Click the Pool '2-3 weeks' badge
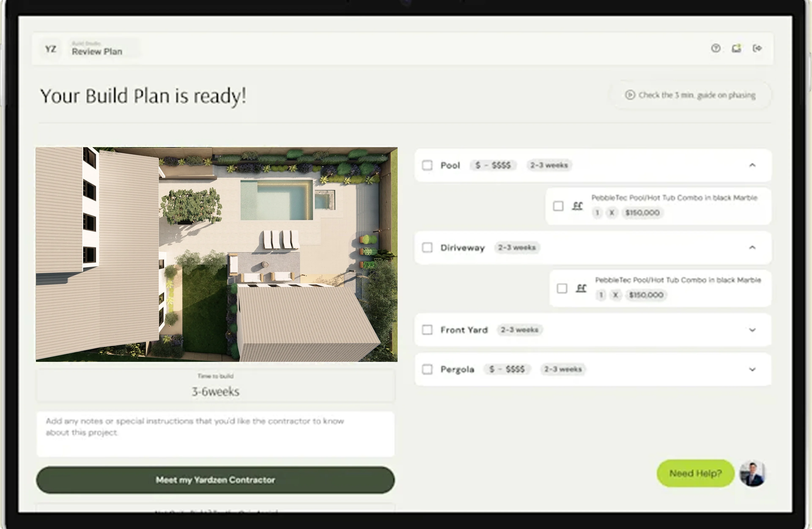Image resolution: width=812 pixels, height=529 pixels. point(549,165)
